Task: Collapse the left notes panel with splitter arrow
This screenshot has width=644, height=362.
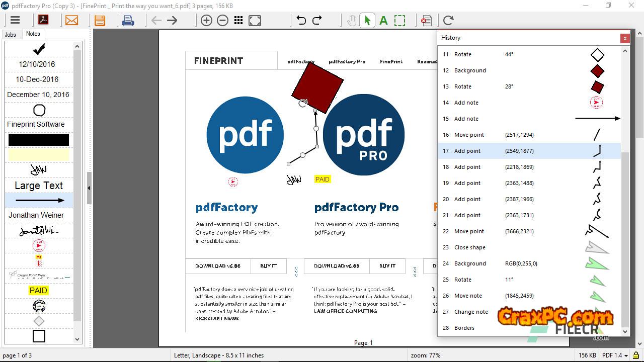Action: click(x=89, y=188)
